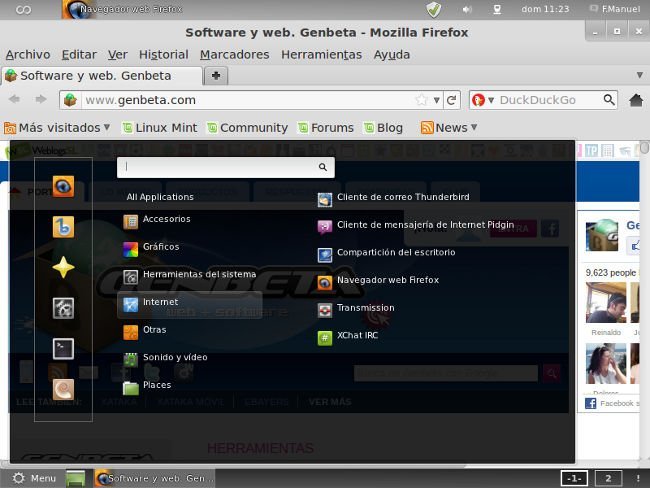The image size is (650, 488).
Task: Show desktop via green panel icon
Action: pyautogui.click(x=76, y=478)
